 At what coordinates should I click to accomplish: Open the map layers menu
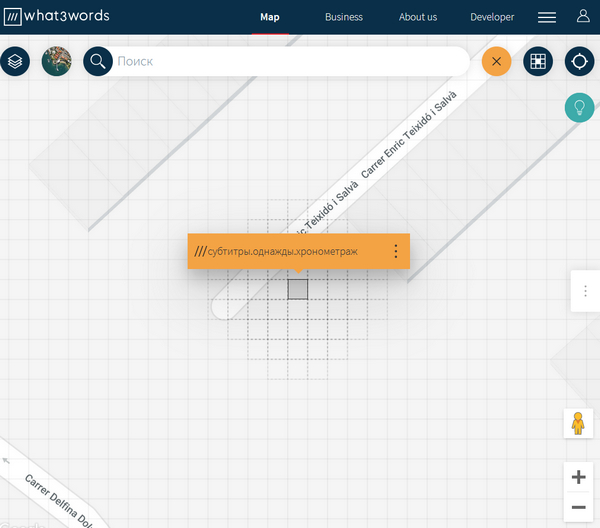pyautogui.click(x=14, y=62)
